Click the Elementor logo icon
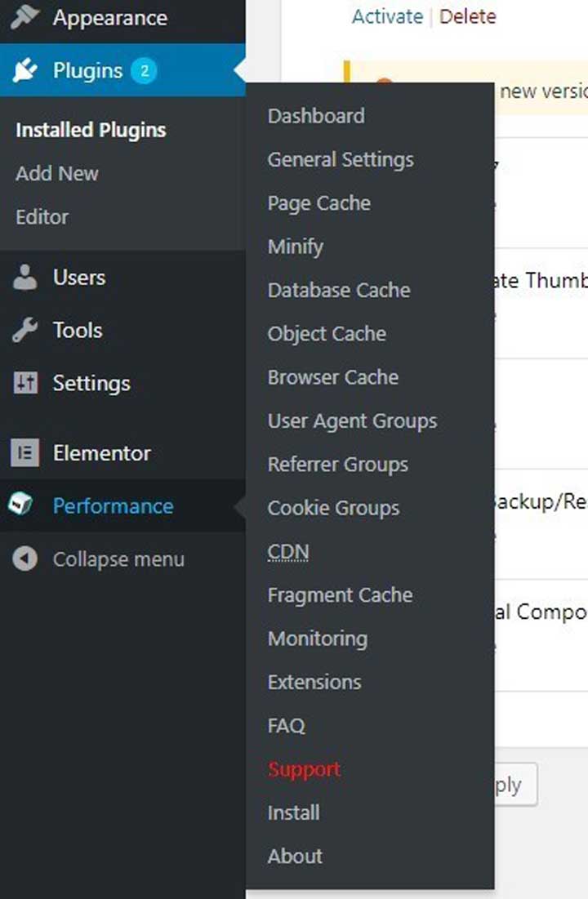Screen dimensions: 588x899 point(24,453)
